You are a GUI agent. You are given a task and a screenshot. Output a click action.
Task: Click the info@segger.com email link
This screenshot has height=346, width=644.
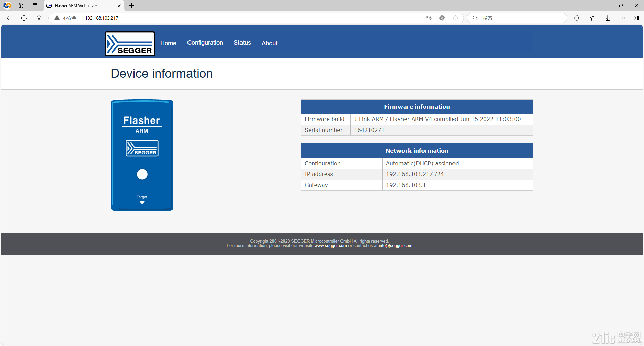395,246
